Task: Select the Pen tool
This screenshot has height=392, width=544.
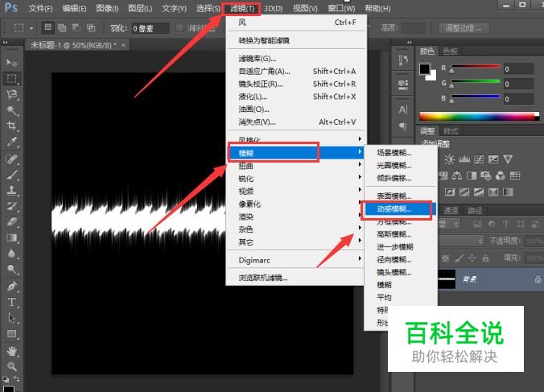Action: click(11, 287)
